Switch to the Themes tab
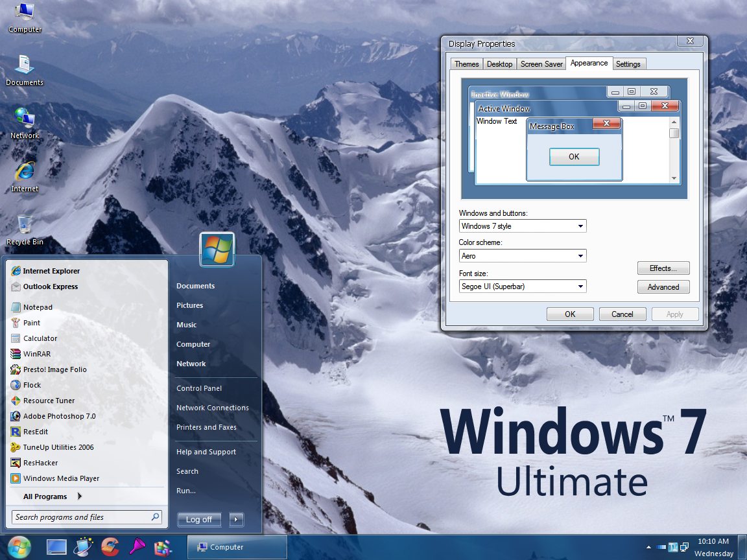Image resolution: width=747 pixels, height=560 pixels. click(x=466, y=64)
